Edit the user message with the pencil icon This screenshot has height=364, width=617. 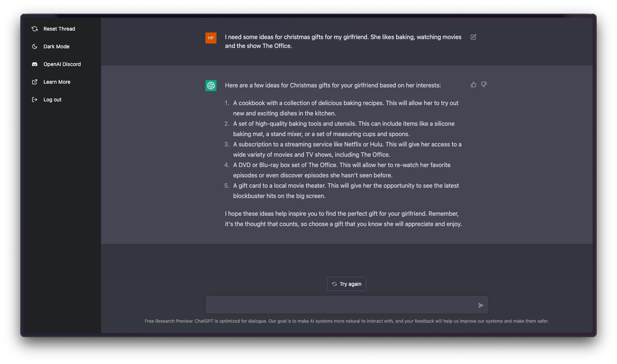(474, 37)
